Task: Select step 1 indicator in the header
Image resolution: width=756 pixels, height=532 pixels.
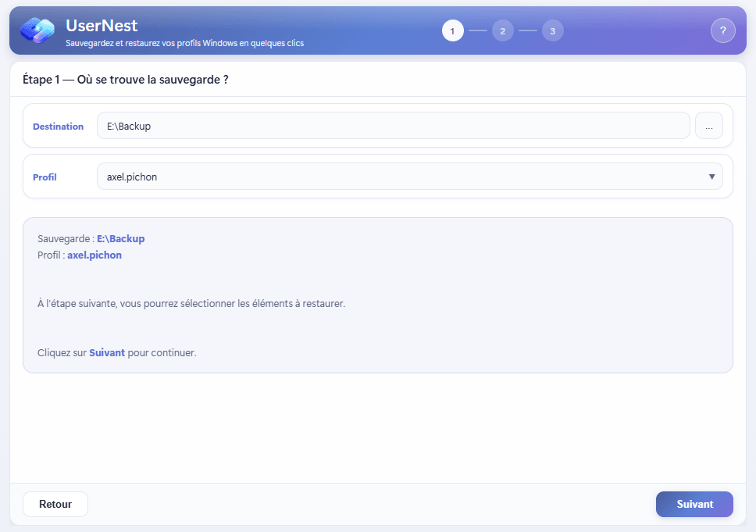Action: tap(453, 31)
